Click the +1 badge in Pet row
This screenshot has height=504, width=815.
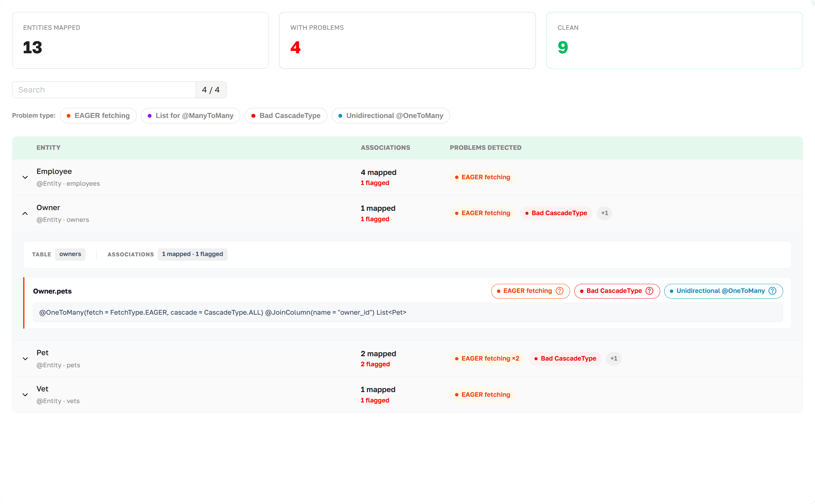pos(614,359)
